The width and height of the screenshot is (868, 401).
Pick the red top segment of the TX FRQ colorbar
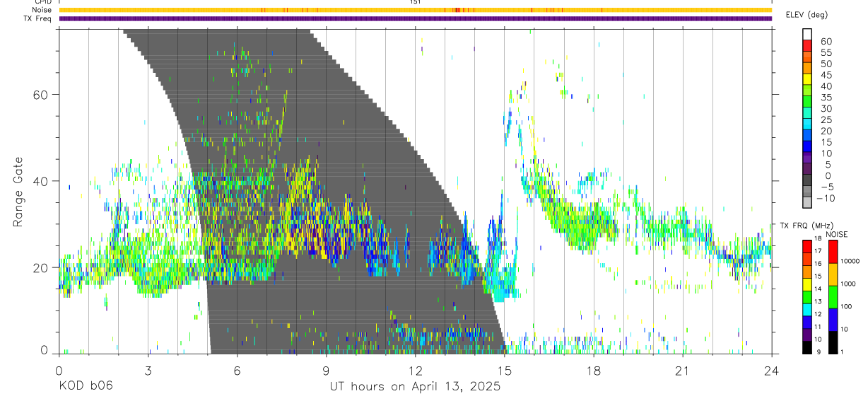pos(807,246)
